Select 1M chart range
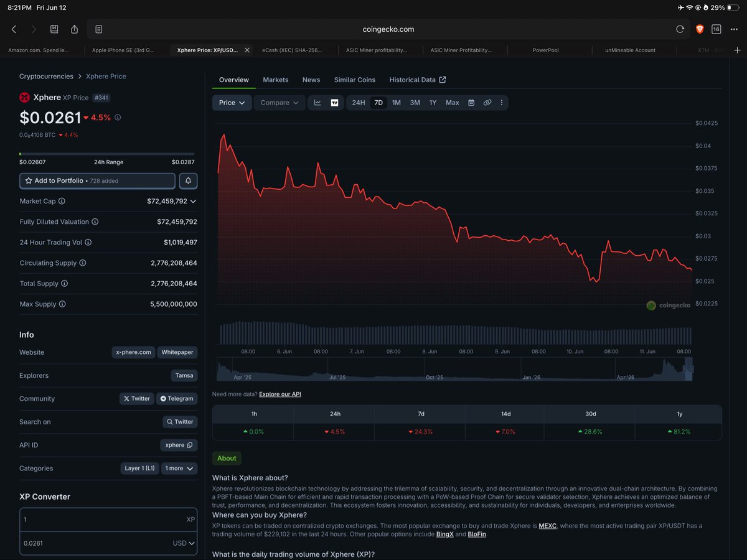 tap(396, 103)
